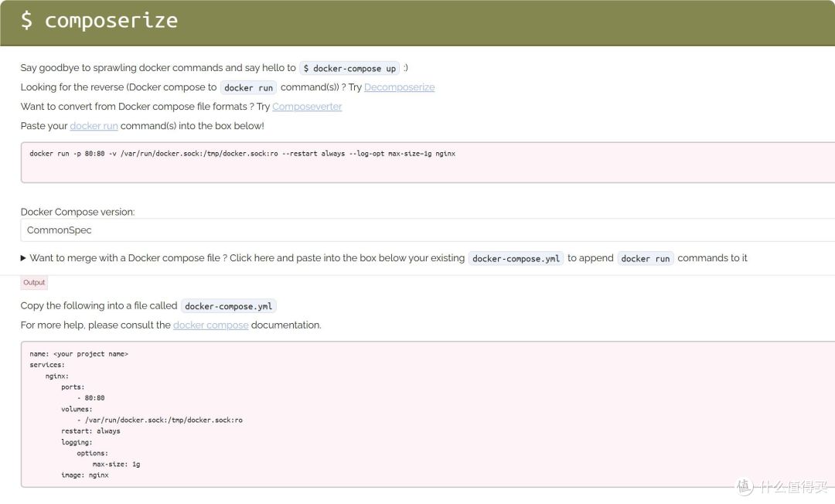This screenshot has height=504, width=835.
Task: Click the 'image: nginx' line
Action: pyautogui.click(x=85, y=475)
